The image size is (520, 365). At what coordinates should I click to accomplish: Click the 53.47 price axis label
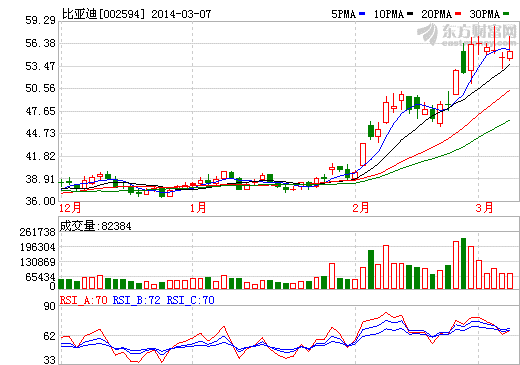click(x=40, y=66)
